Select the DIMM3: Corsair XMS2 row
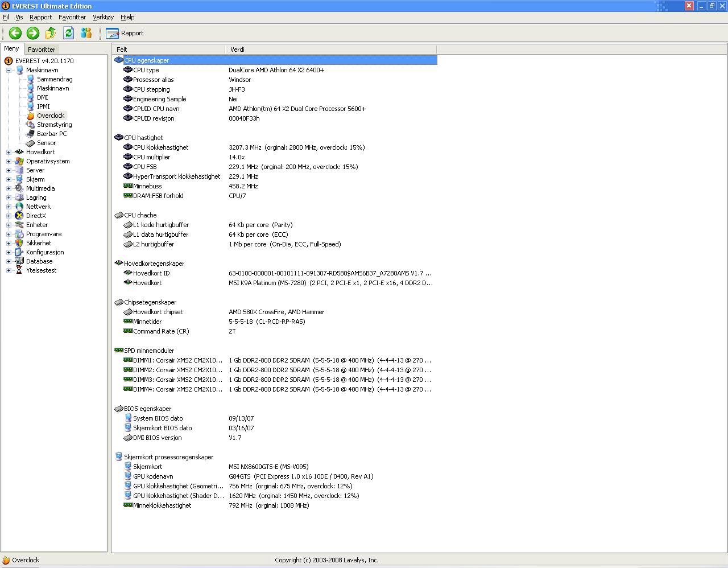 275,380
